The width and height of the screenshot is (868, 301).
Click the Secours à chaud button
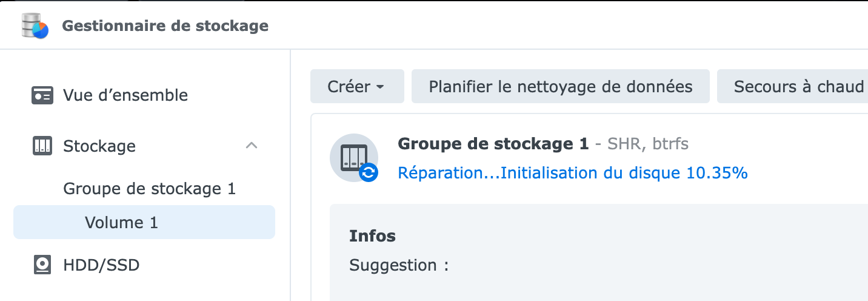pyautogui.click(x=793, y=86)
